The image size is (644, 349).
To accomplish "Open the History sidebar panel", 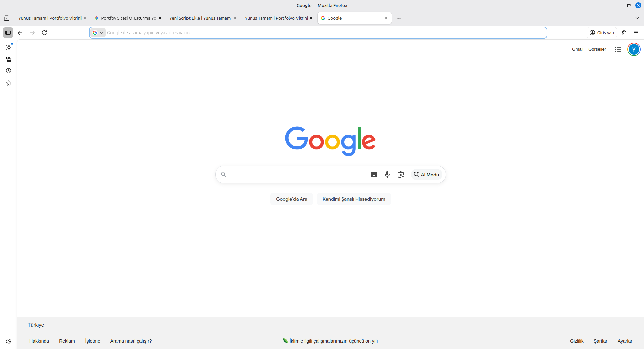I will 9,71.
